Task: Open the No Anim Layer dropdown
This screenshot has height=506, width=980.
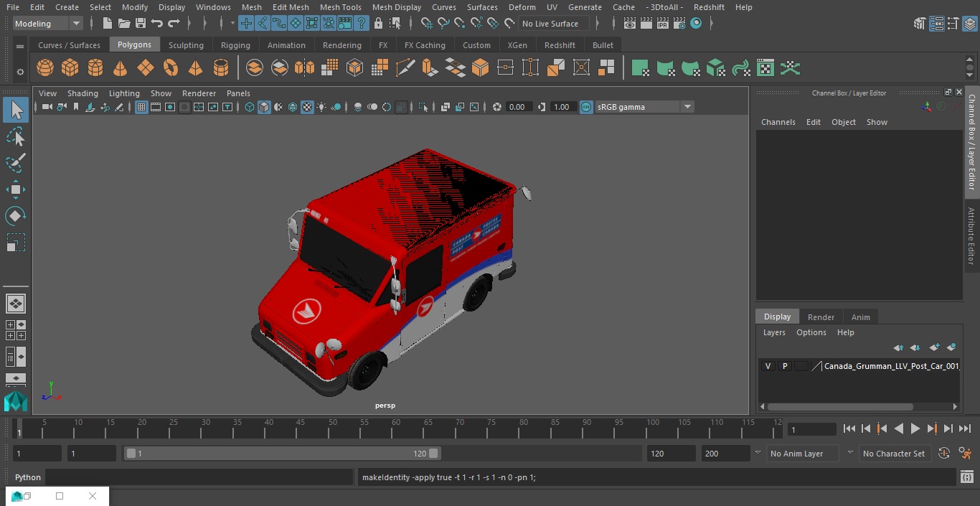Action: [802, 454]
